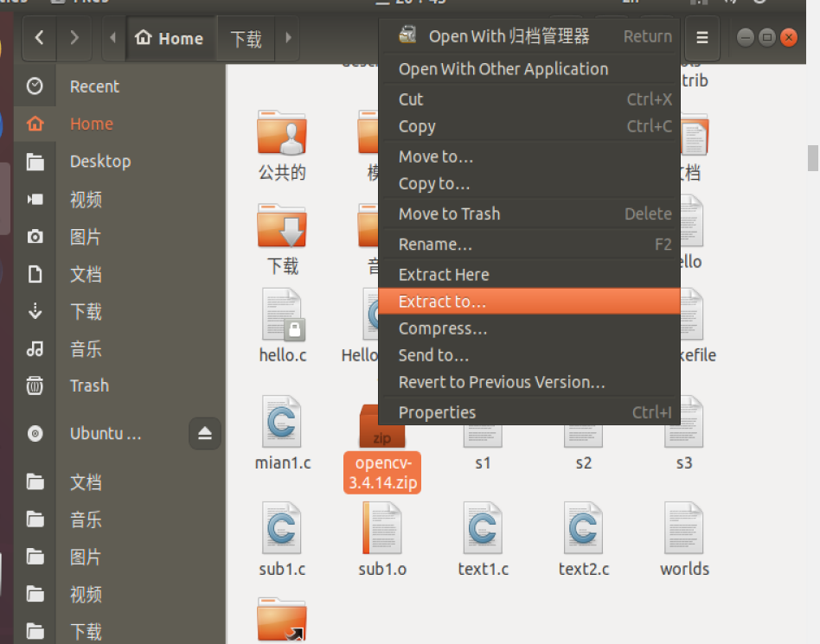Open the Ubuntu … volume in sidebar
Screen dimensions: 820x644
pyautogui.click(x=106, y=433)
